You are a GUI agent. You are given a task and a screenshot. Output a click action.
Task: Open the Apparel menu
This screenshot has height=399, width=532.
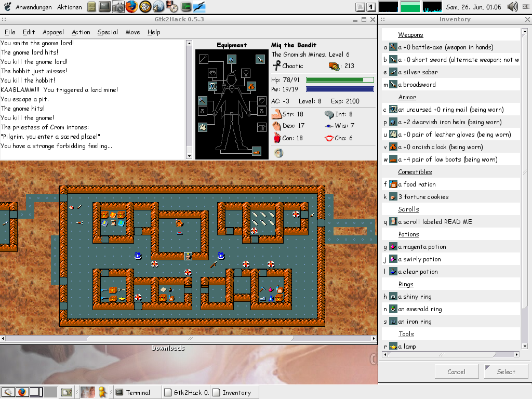[53, 32]
